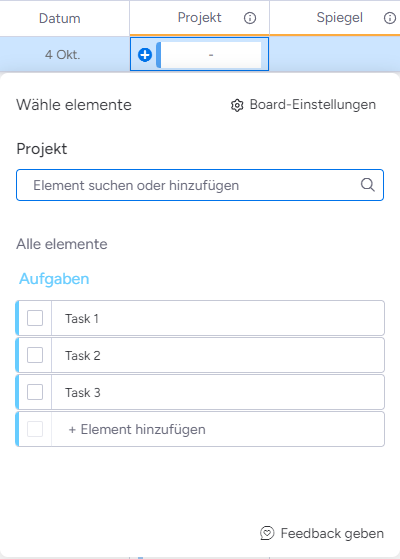Click the search magnifier icon

368,185
